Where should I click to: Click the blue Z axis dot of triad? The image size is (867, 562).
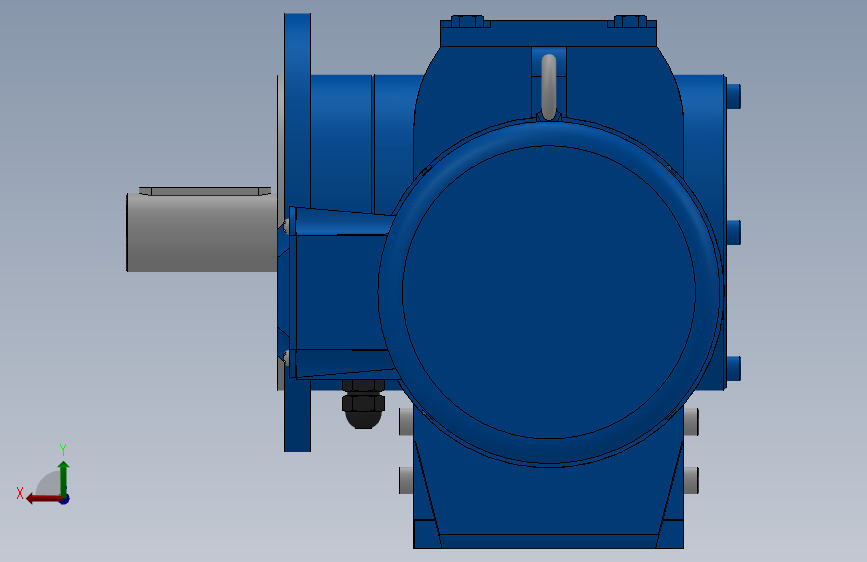(x=65, y=500)
